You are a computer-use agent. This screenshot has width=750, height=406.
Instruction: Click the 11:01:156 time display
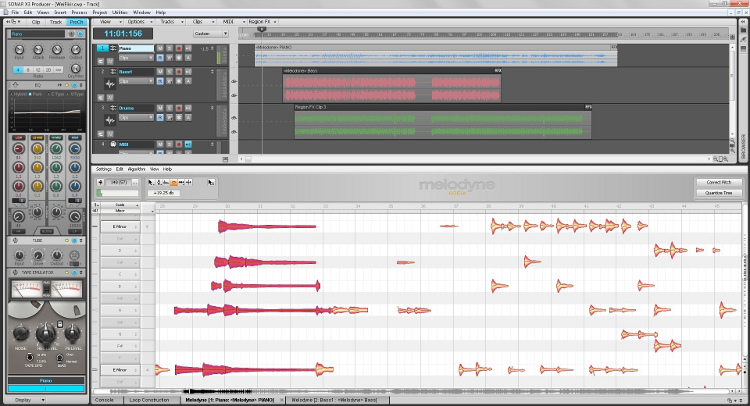tap(123, 33)
